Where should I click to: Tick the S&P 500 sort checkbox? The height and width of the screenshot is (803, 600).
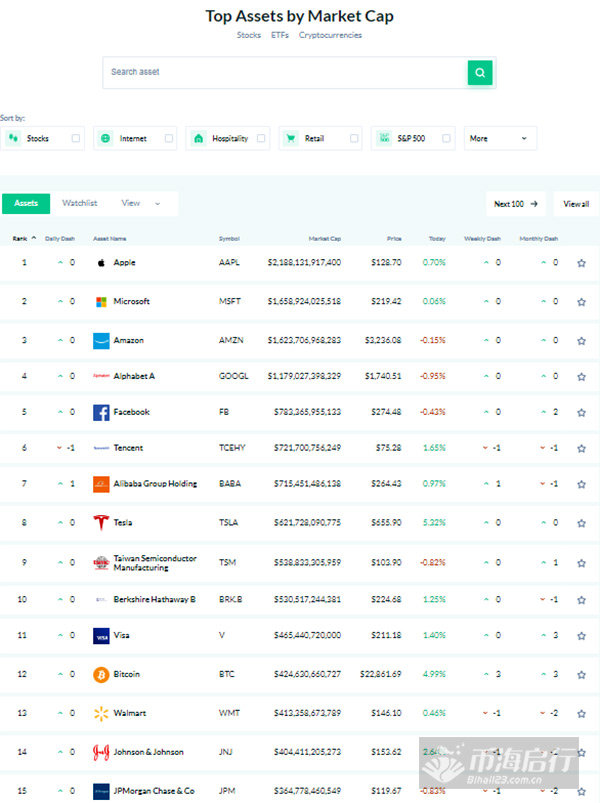[446, 138]
